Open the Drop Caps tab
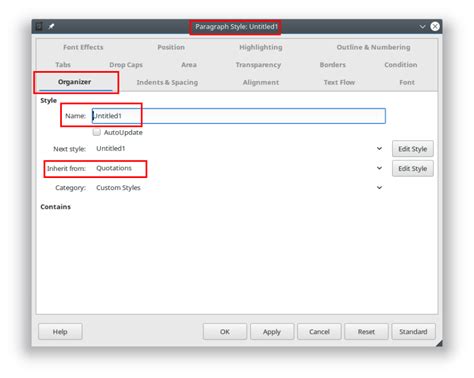474x378 pixels. click(x=126, y=65)
